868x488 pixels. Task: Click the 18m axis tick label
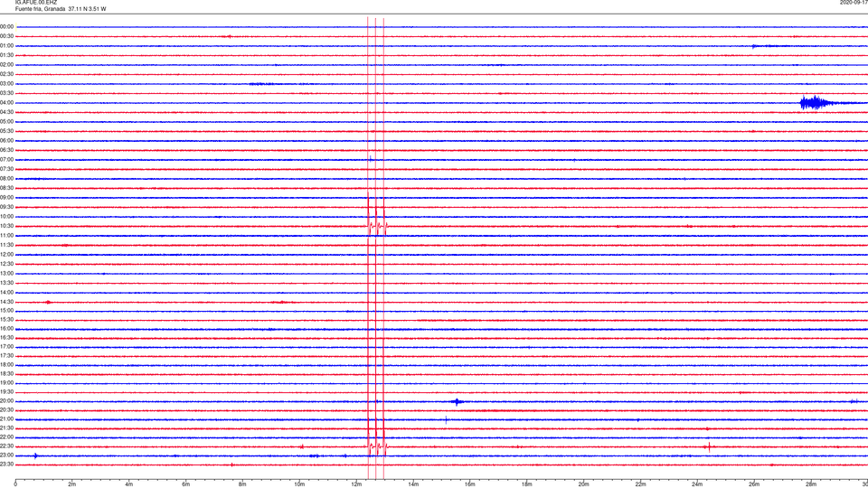pos(526,484)
